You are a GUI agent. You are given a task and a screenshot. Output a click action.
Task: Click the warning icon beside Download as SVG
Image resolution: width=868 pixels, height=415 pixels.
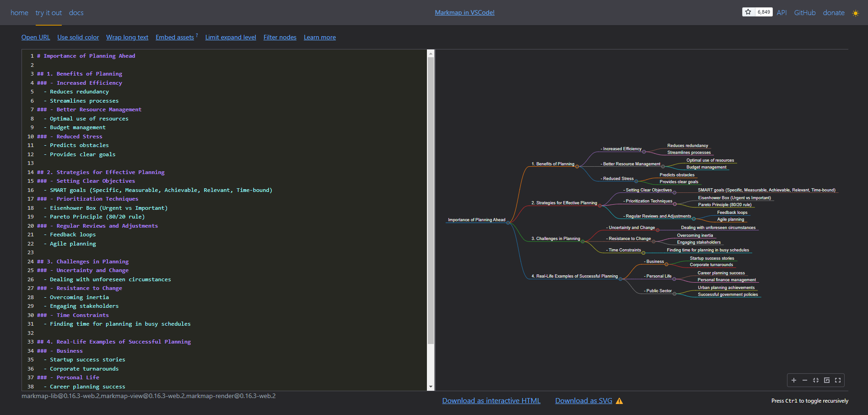pyautogui.click(x=620, y=401)
